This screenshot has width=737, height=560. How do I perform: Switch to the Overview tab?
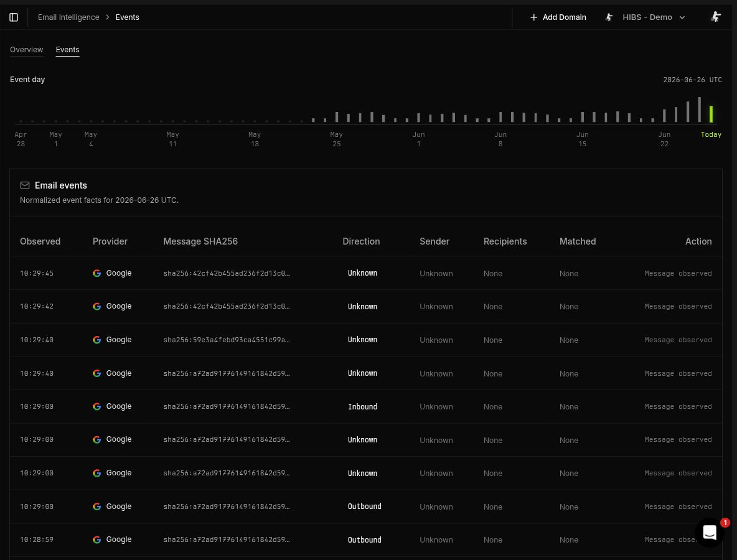26,50
